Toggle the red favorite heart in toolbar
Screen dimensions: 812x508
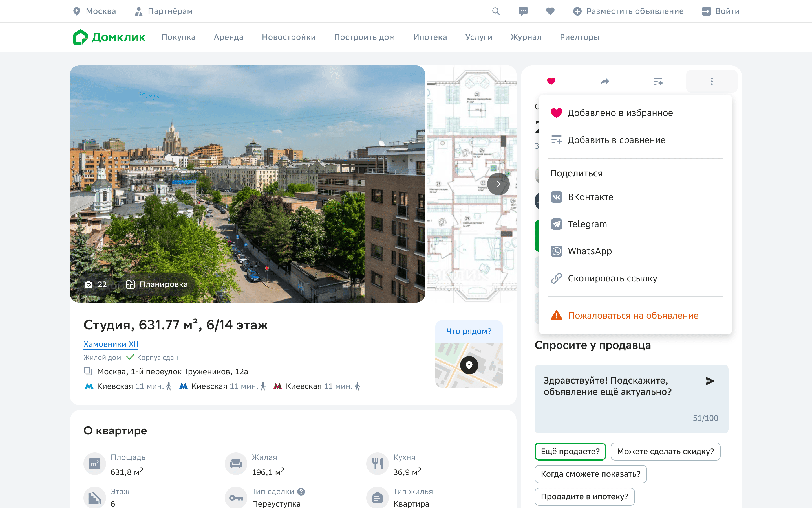pyautogui.click(x=551, y=81)
